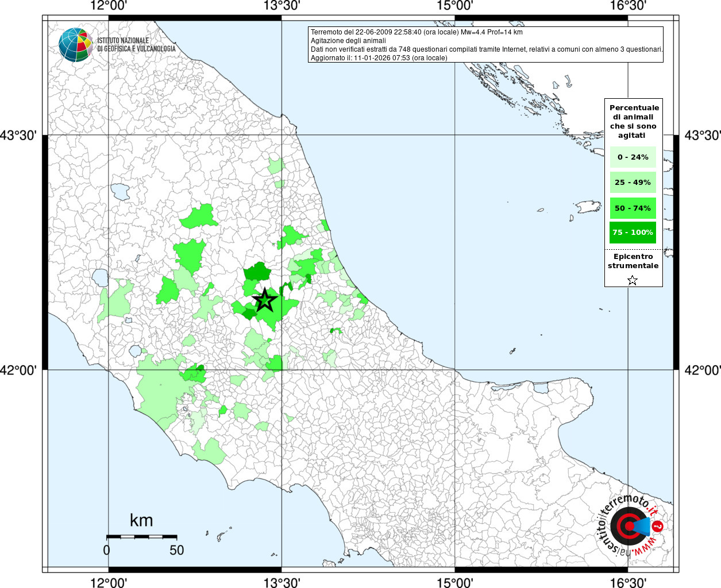Select the 25 - 49% legend swatch
Image resolution: width=721 pixels, height=588 pixels.
(x=633, y=183)
